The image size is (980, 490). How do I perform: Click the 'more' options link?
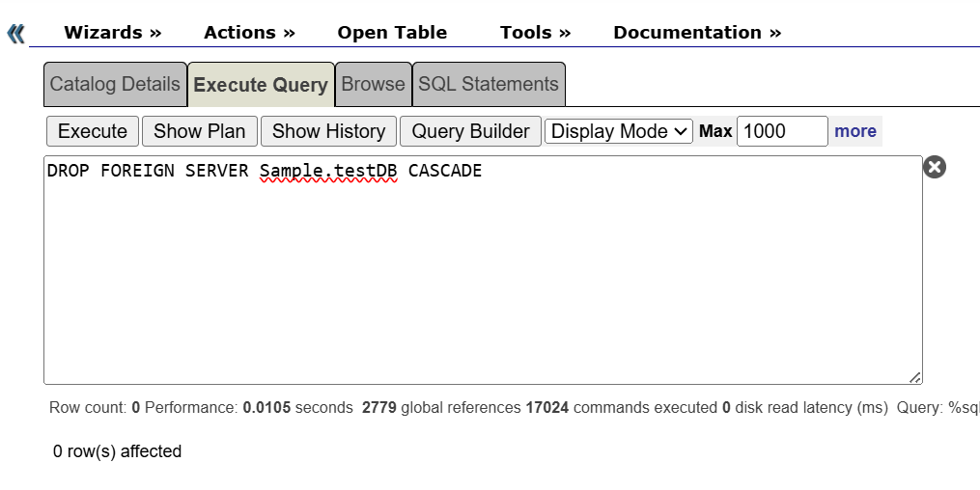click(x=855, y=131)
